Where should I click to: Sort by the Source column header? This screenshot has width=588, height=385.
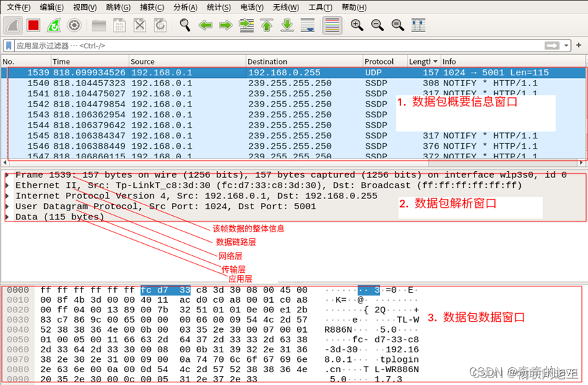coord(187,61)
